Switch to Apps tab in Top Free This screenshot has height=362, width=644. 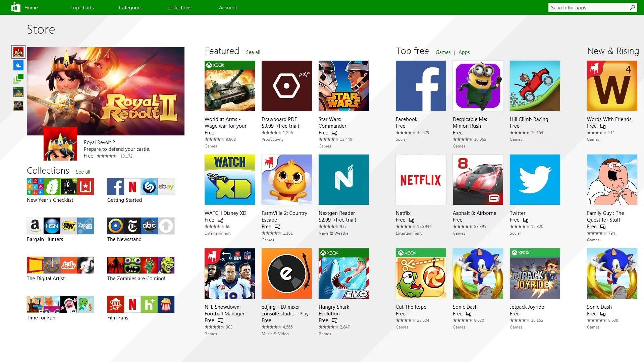coord(464,52)
